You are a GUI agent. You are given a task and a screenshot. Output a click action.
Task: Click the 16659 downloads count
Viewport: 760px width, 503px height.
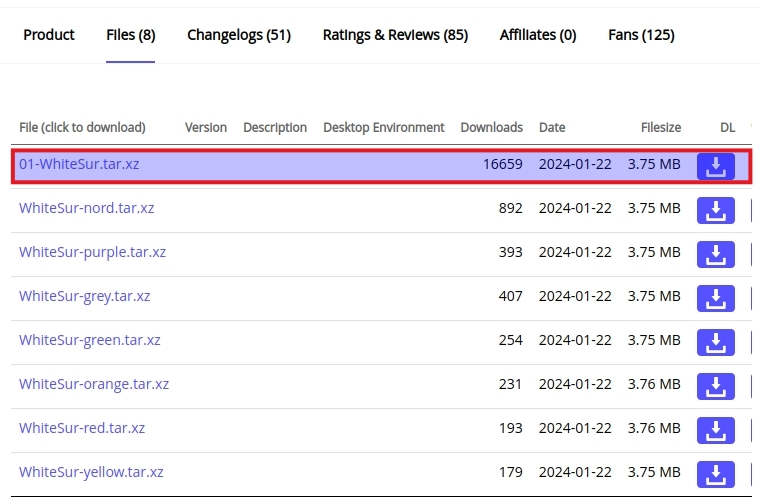point(503,164)
